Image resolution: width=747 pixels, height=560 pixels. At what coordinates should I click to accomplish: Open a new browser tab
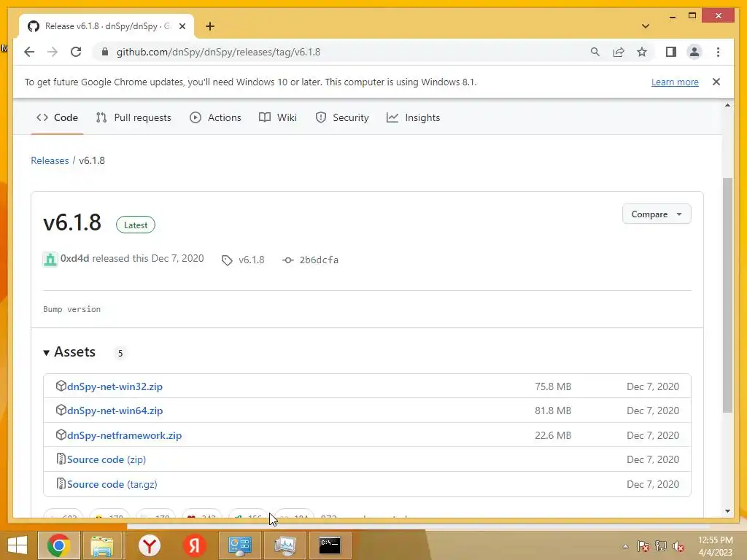coord(210,26)
